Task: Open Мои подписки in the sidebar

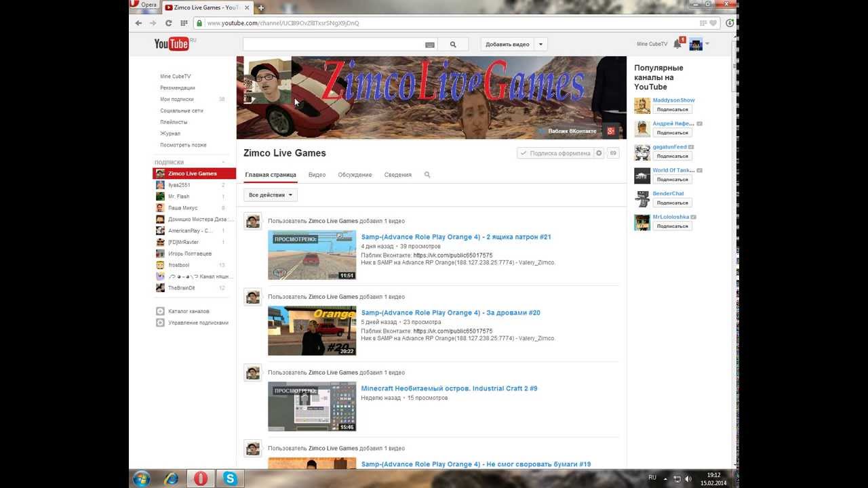Action: (x=177, y=99)
